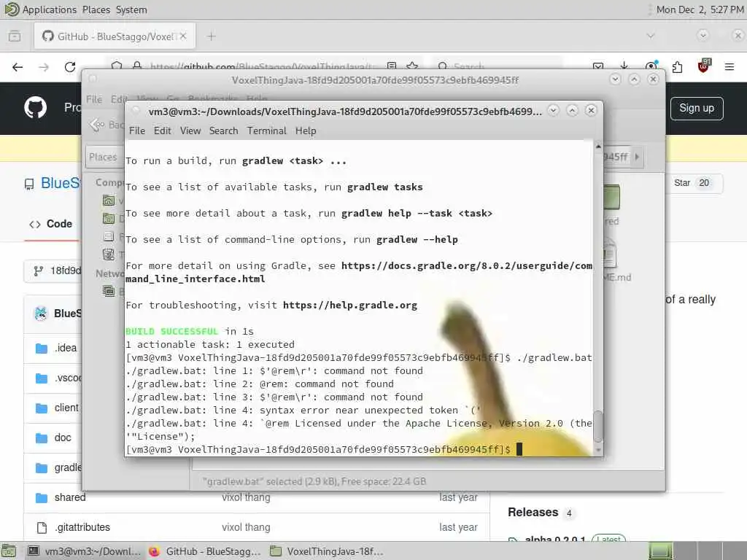Open the list-all-tabs dropdown
Screen dimensions: 747x560
(x=650, y=36)
